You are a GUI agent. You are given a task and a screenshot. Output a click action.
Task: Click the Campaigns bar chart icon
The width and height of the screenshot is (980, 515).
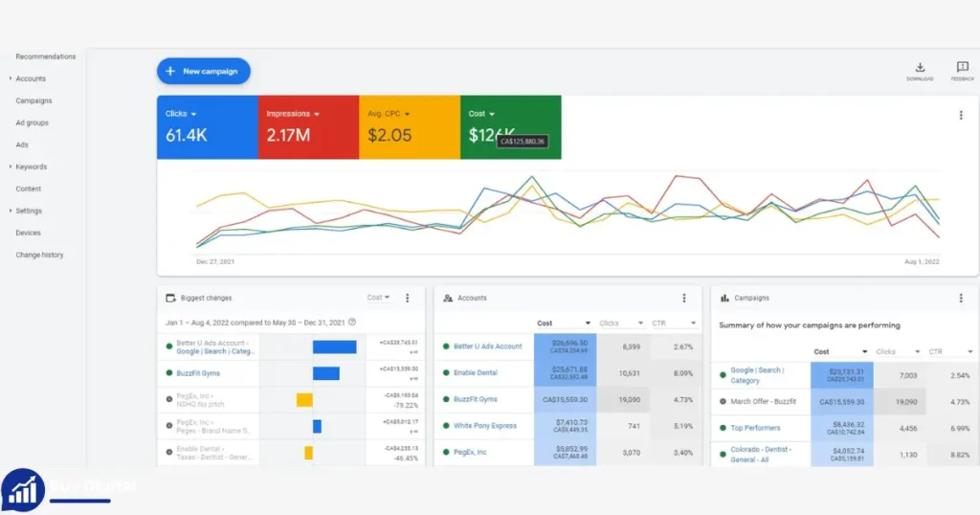(x=724, y=298)
